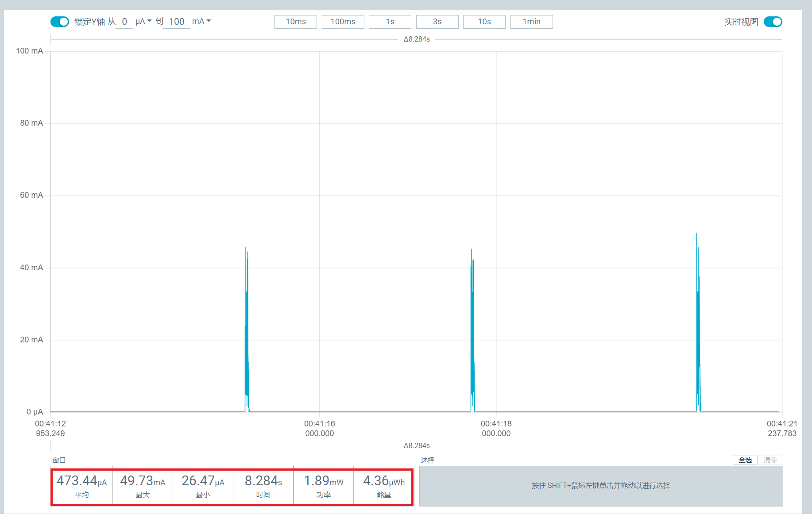Click the 清除 clear selection button
Screen dimensions: 812x514
click(770, 460)
